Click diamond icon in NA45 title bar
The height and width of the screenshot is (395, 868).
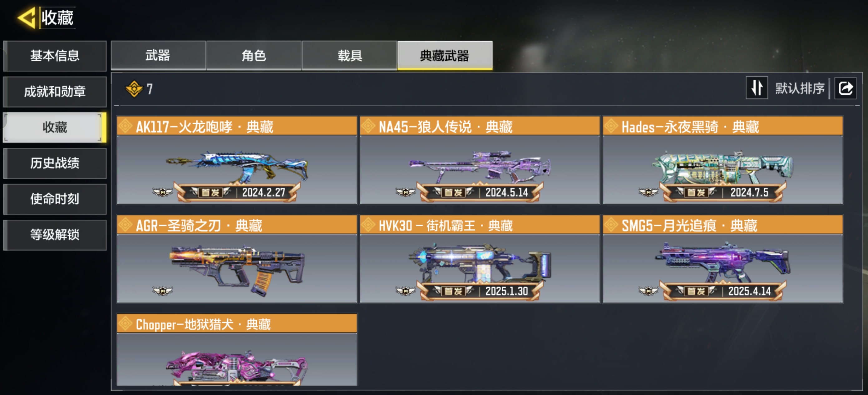point(368,127)
